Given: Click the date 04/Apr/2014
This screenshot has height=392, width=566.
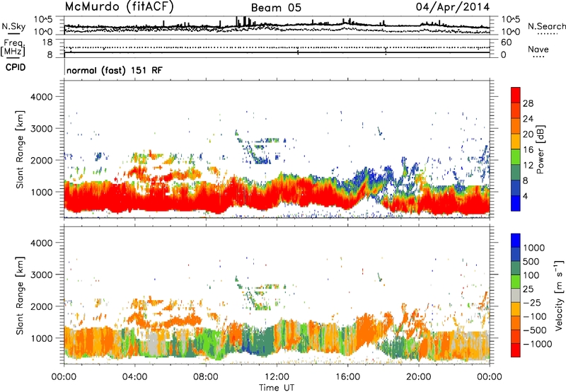Looking at the screenshot, I should tap(453, 7).
